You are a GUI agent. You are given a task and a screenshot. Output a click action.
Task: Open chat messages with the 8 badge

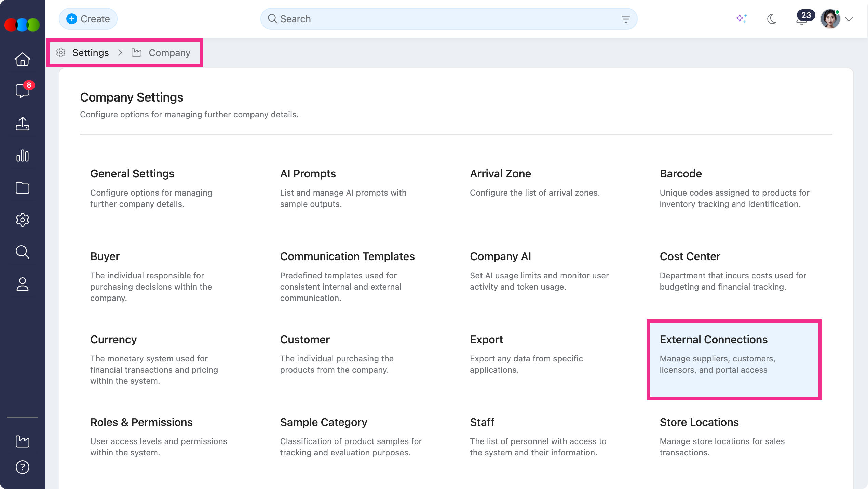point(23,91)
